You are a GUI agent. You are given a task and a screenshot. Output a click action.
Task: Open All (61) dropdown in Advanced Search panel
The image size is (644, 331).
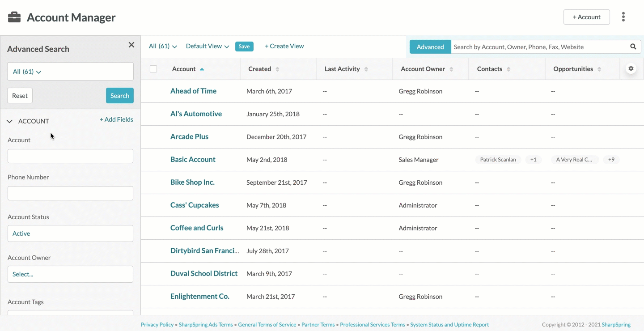(x=70, y=72)
